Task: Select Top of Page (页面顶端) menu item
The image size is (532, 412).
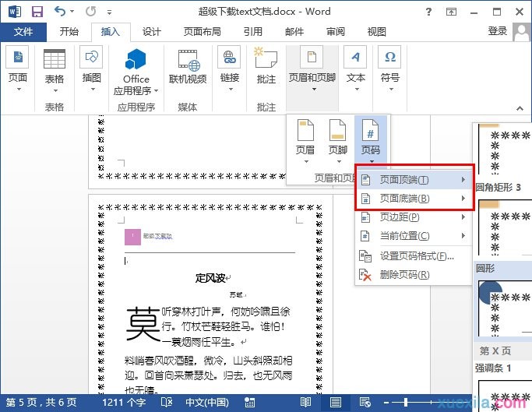Action: (x=411, y=180)
